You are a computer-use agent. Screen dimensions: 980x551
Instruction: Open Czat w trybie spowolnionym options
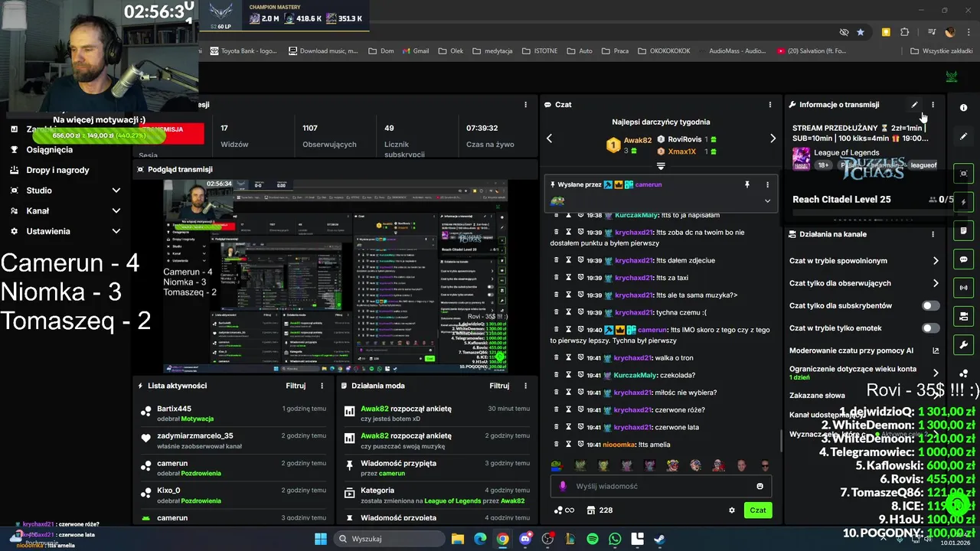936,261
